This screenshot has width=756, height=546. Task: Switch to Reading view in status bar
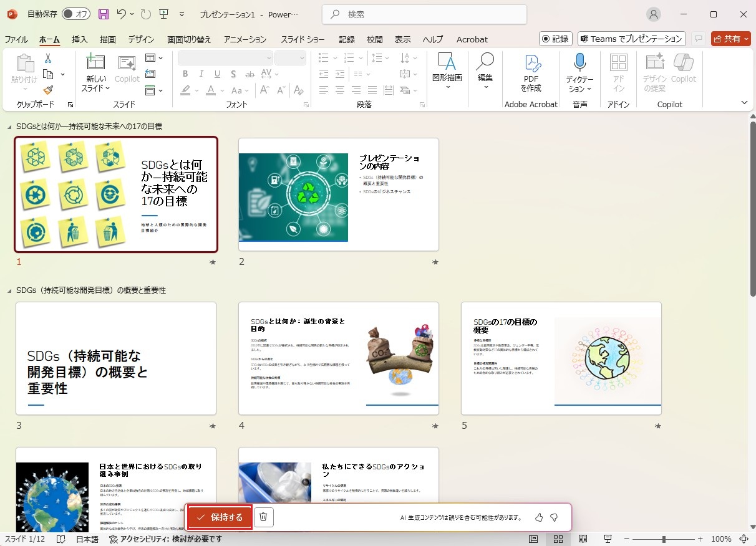click(583, 539)
